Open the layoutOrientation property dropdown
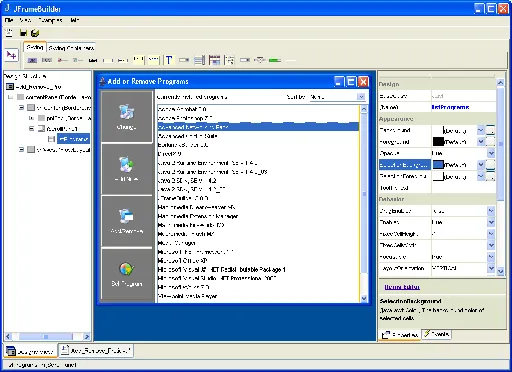The image size is (512, 372). [491, 268]
